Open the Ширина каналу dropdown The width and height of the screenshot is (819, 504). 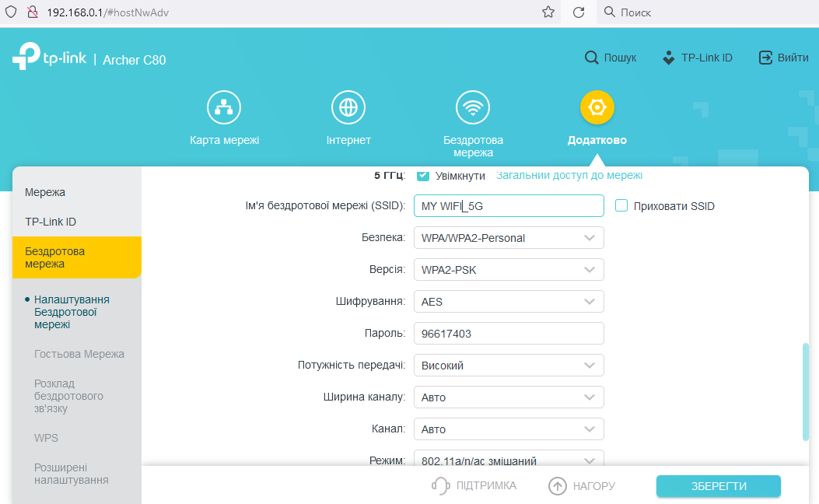pos(509,397)
